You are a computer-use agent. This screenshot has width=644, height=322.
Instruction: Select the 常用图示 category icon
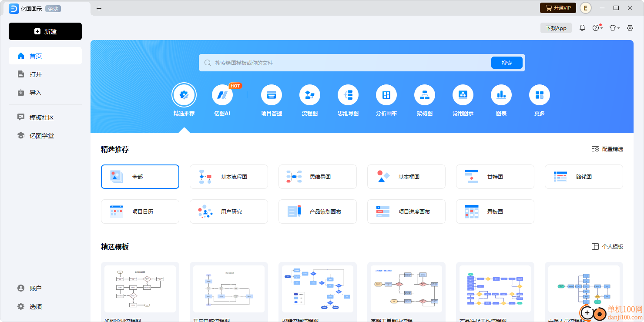(463, 95)
